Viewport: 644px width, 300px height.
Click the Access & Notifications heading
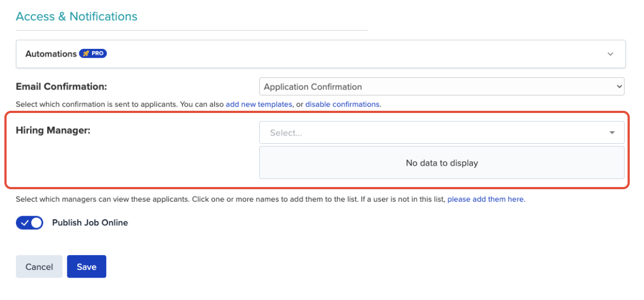(x=76, y=16)
